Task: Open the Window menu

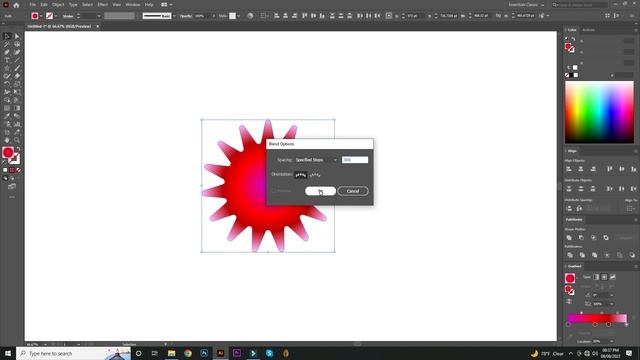Action: (133, 5)
